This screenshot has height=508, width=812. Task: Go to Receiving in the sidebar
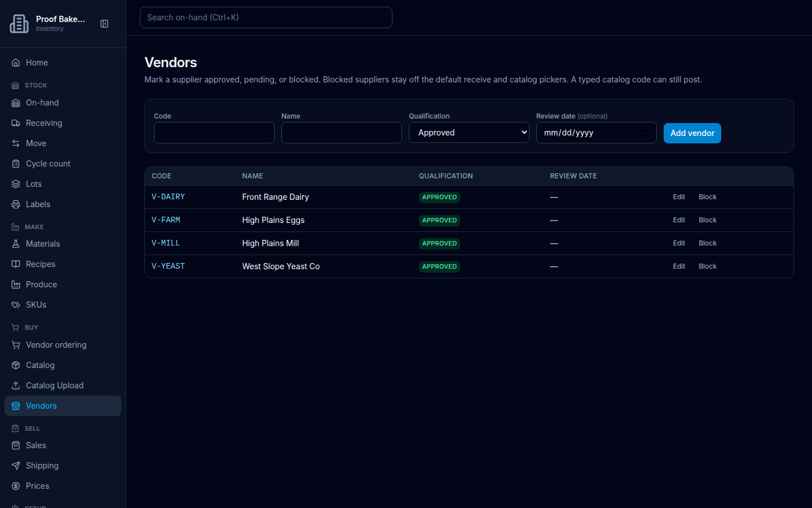point(63,123)
